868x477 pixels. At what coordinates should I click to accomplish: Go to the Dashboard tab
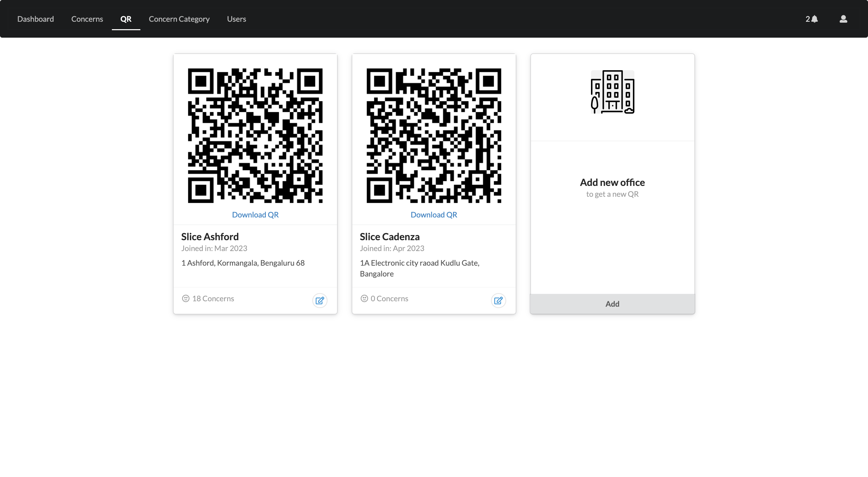tap(36, 19)
